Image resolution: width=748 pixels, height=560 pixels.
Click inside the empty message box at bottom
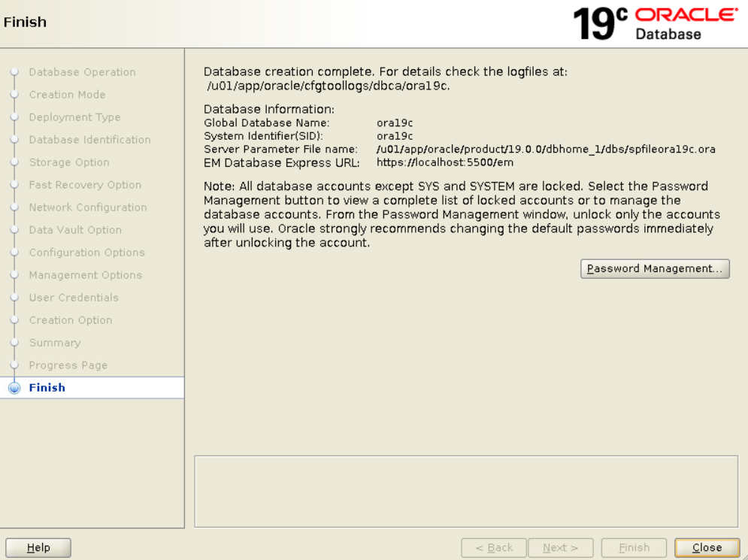click(466, 492)
